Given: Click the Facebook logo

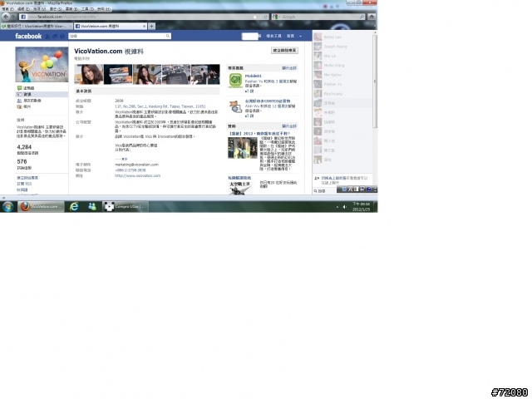Looking at the screenshot, I should click(28, 36).
